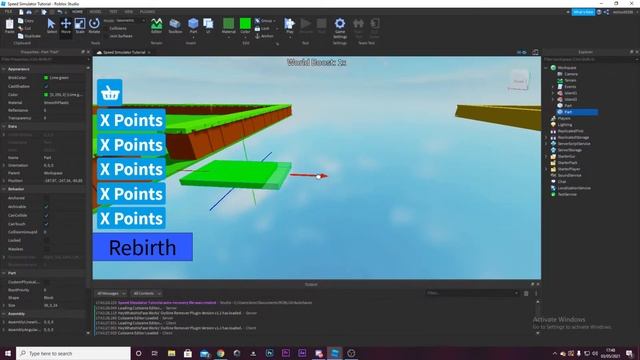This screenshot has width=640, height=360.
Task: Open the Material picker
Action: (x=229, y=26)
